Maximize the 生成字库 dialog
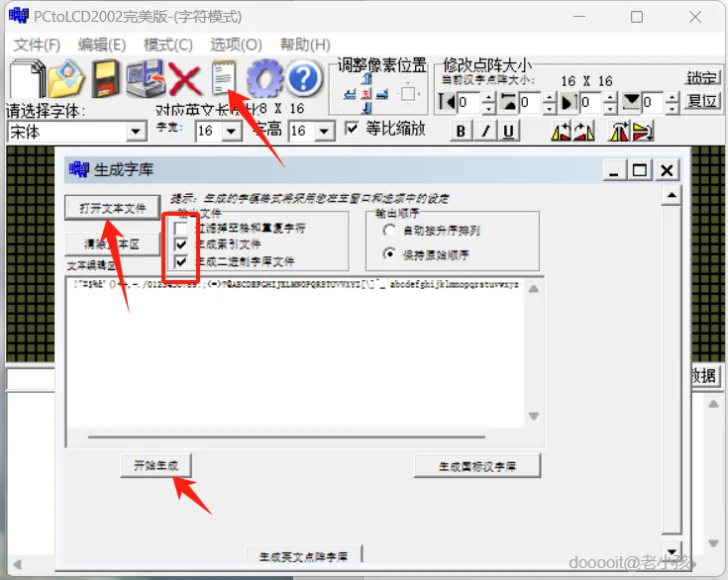The width and height of the screenshot is (728, 580). tap(640, 170)
